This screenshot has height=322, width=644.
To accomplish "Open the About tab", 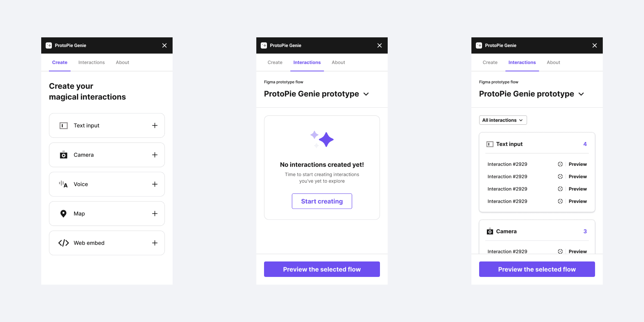I will click(122, 62).
